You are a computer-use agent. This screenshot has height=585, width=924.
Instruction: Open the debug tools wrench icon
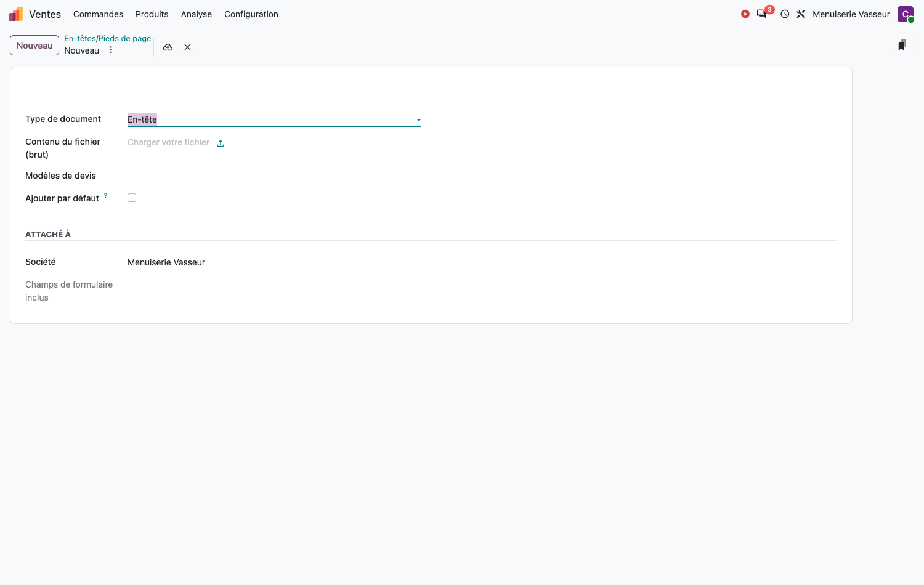coord(801,14)
